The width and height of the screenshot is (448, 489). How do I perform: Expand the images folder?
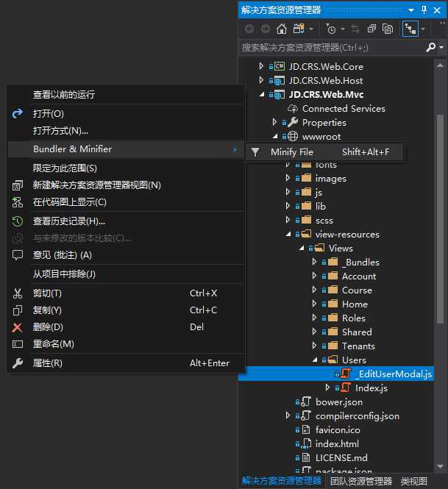(x=288, y=178)
